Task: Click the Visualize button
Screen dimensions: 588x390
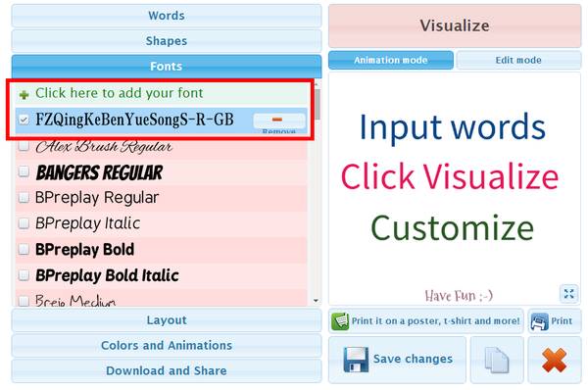Action: 455,25
